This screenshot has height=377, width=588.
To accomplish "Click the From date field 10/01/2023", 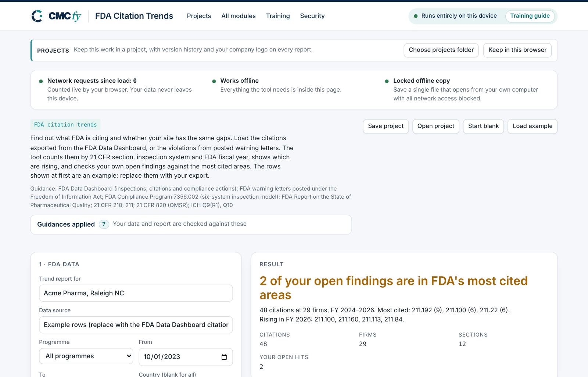I will 186,357.
